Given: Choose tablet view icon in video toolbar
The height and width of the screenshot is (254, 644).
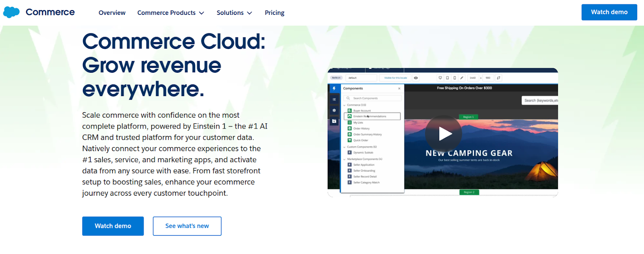Looking at the screenshot, I should click(448, 78).
